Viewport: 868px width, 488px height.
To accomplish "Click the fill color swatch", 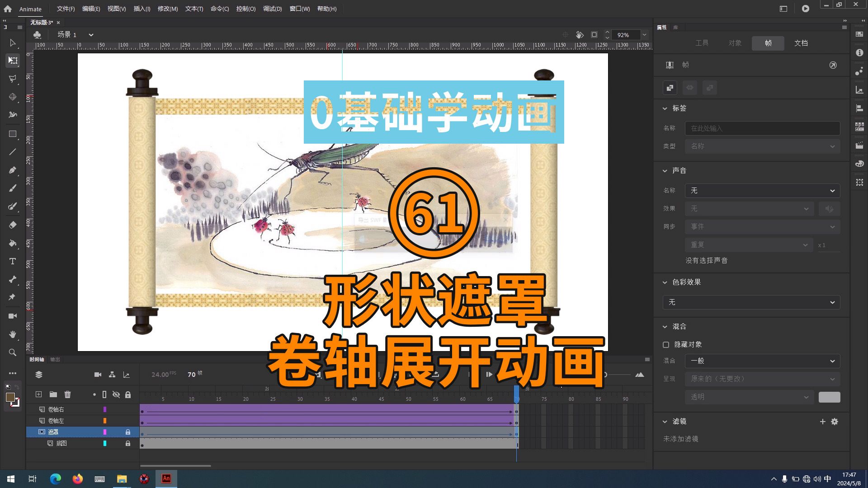I will tap(10, 398).
